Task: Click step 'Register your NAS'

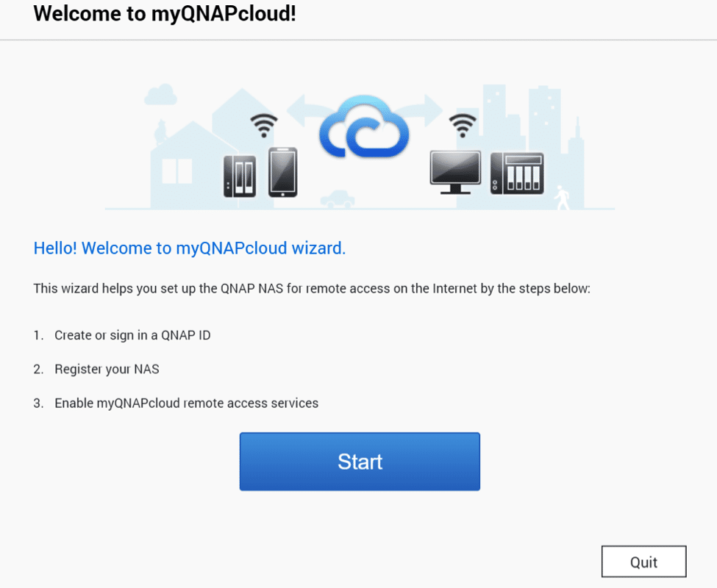Action: 107,369
